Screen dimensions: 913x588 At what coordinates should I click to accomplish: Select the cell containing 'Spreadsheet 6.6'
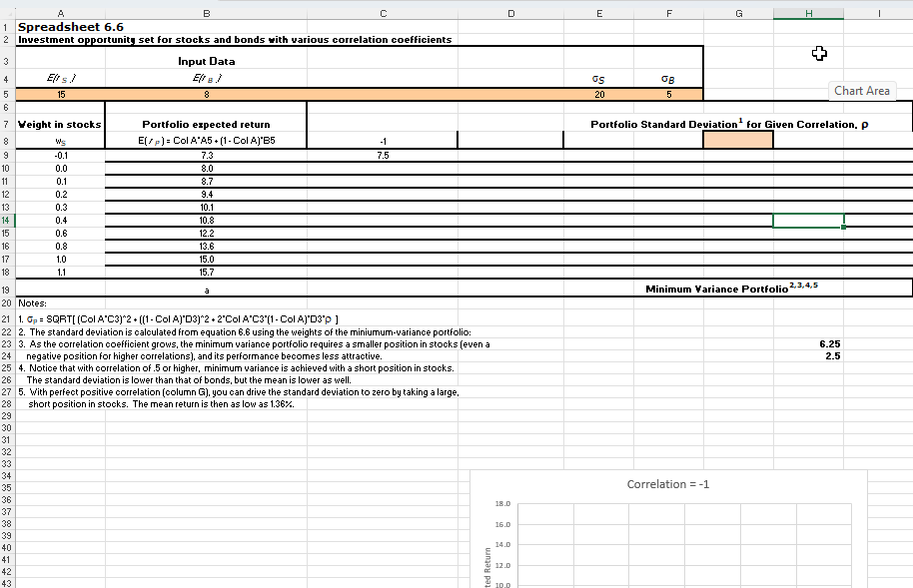coord(60,26)
